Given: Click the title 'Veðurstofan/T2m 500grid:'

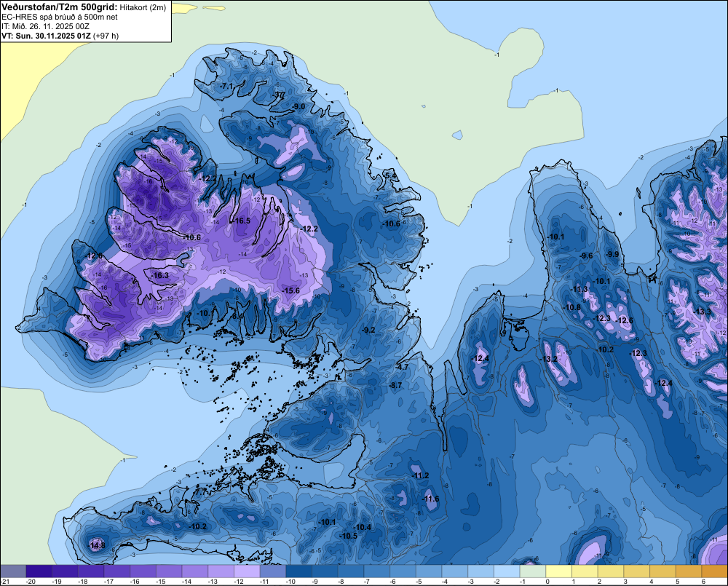Looking at the screenshot, I should click(x=60, y=7).
